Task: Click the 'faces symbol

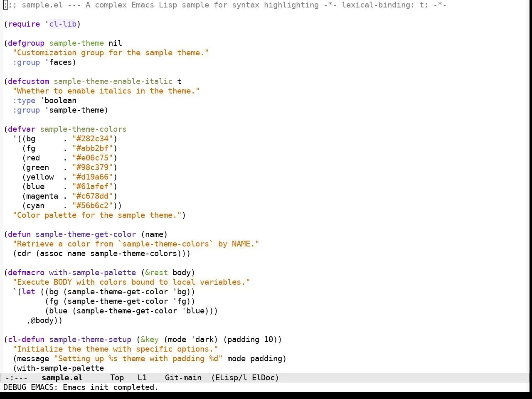Action: 58,62
